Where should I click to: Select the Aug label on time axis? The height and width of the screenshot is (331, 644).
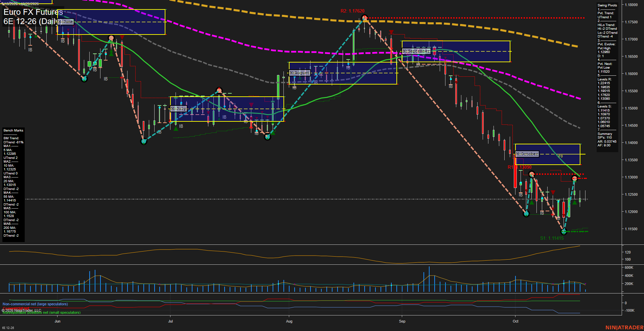pos(289,321)
